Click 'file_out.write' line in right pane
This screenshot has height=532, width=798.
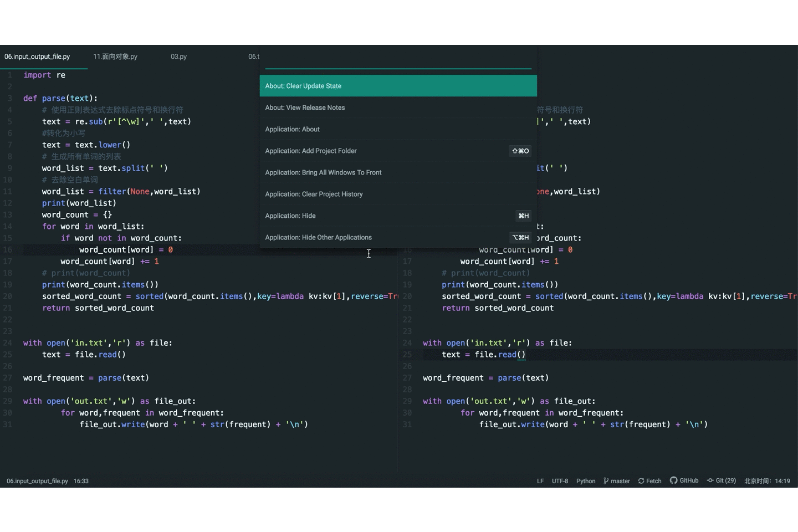594,424
